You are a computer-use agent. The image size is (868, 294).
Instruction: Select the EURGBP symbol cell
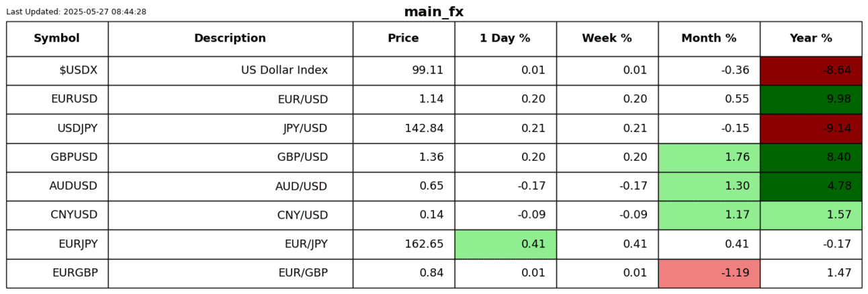tap(57, 273)
